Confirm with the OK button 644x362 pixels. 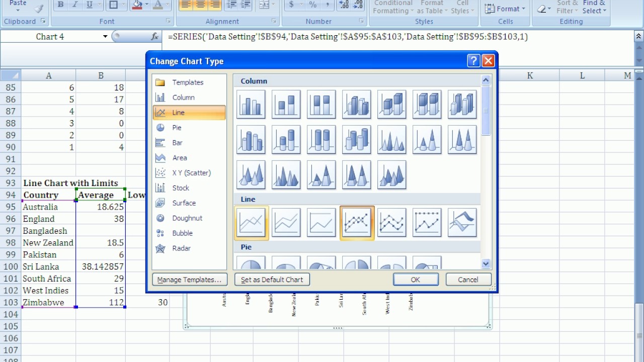coord(416,280)
